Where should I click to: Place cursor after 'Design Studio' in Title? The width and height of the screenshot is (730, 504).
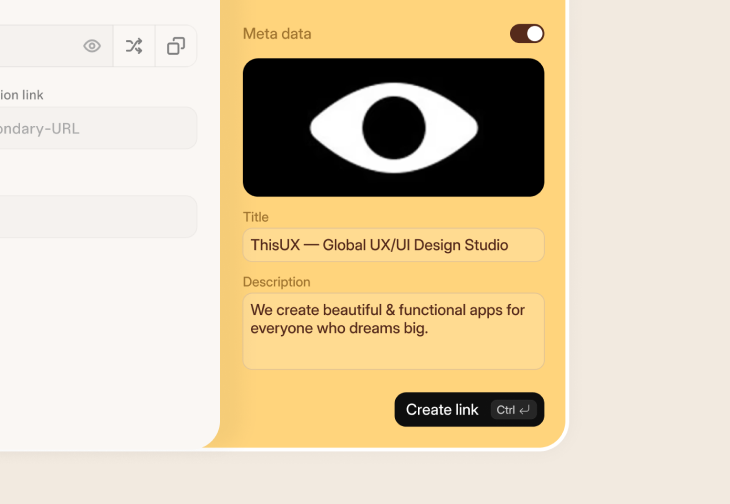click(510, 245)
